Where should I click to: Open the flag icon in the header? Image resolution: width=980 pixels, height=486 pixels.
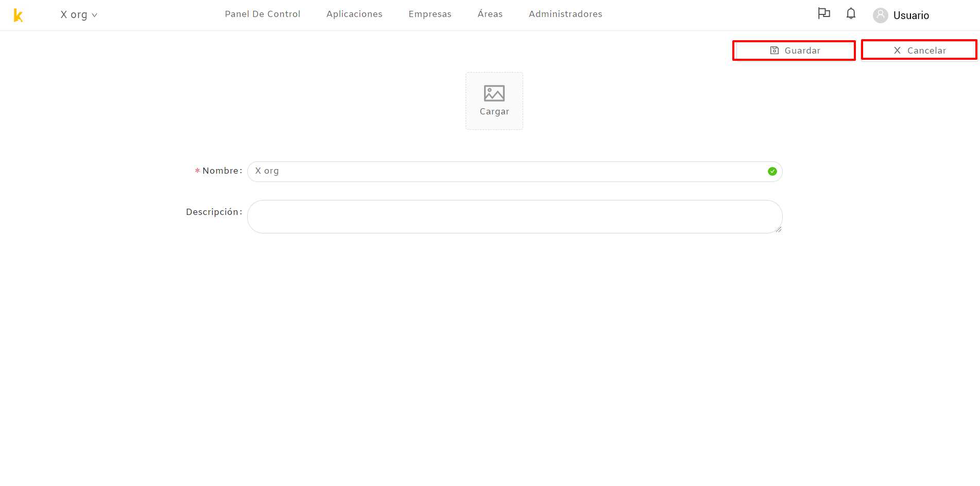tap(824, 13)
